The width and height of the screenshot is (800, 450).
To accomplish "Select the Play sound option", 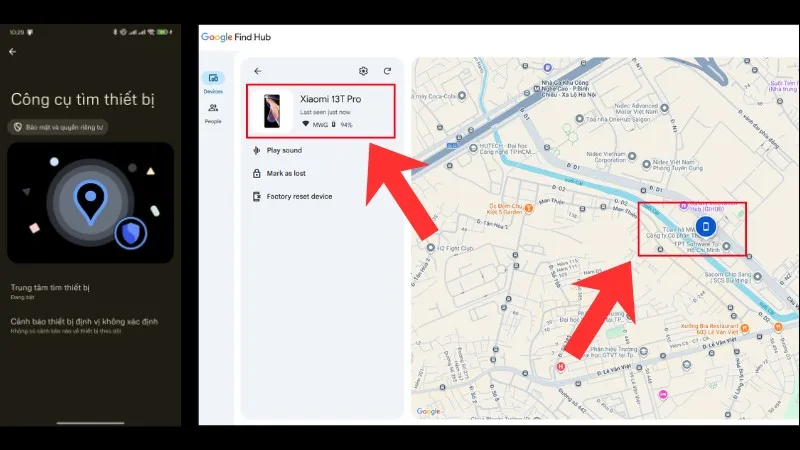I will click(x=284, y=150).
